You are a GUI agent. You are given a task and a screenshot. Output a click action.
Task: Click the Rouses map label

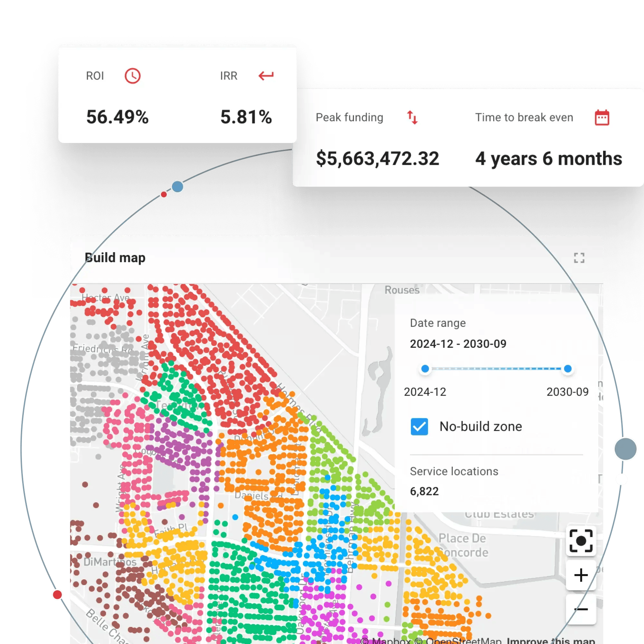click(x=402, y=290)
